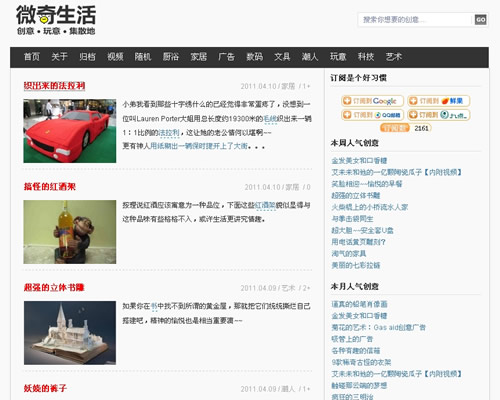500x400 pixels.
Task: Open the post title 妖娆的裤子
Action: pos(45,388)
